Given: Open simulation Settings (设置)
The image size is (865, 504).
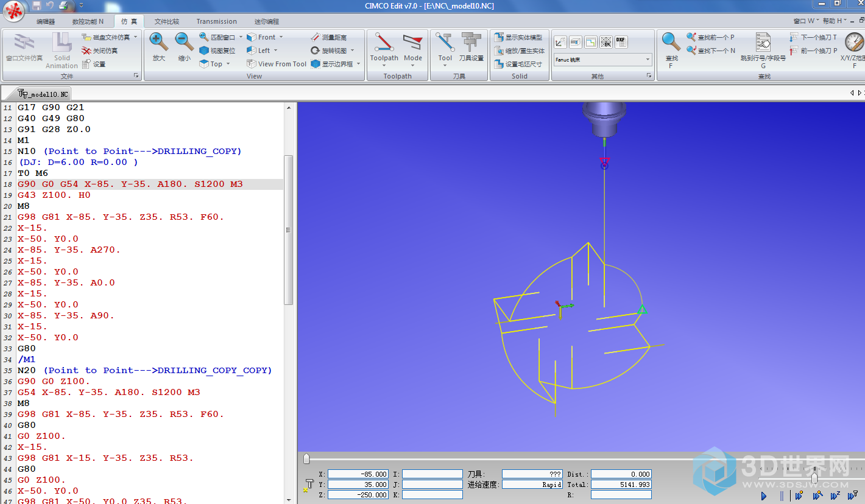Looking at the screenshot, I should pos(94,64).
